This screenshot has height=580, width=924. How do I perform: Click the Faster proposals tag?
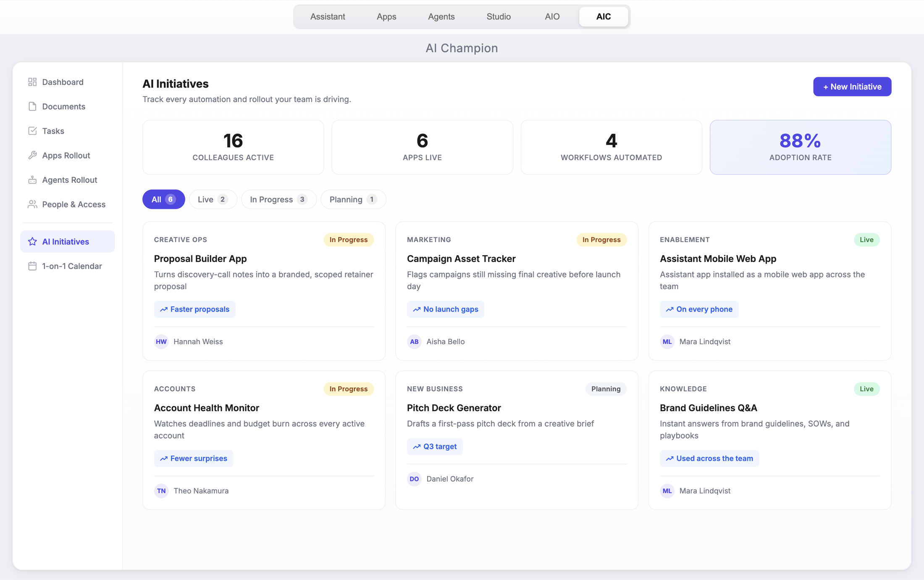194,309
